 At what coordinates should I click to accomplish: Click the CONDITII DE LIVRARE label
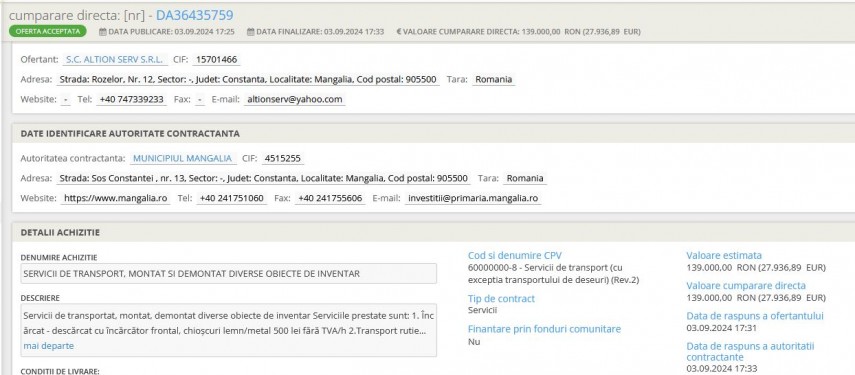pyautogui.click(x=60, y=371)
